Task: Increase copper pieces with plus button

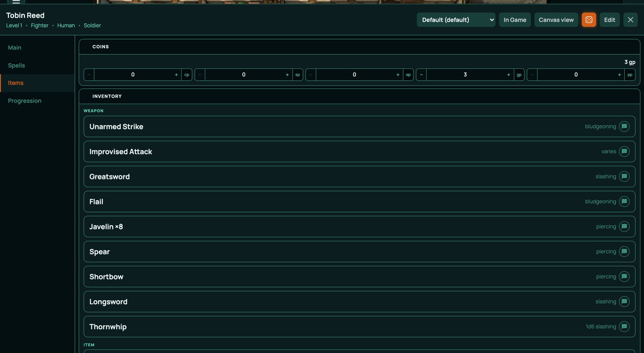Action: (x=176, y=75)
